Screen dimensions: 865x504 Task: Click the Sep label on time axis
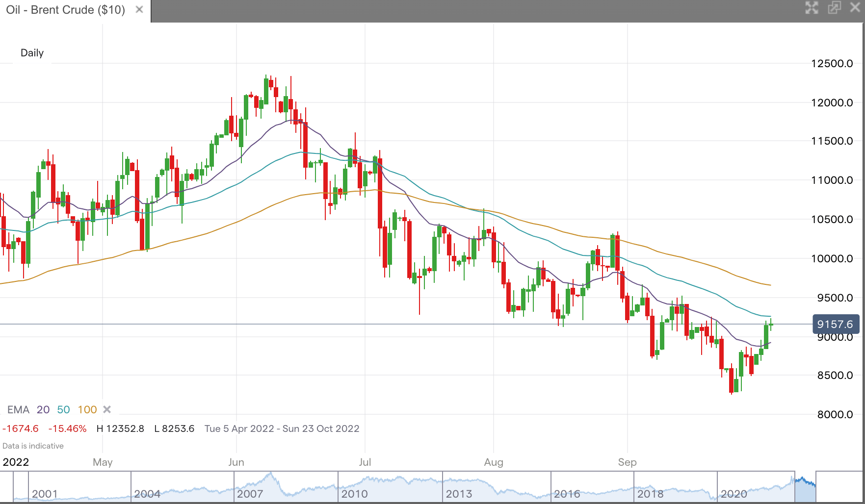(627, 462)
